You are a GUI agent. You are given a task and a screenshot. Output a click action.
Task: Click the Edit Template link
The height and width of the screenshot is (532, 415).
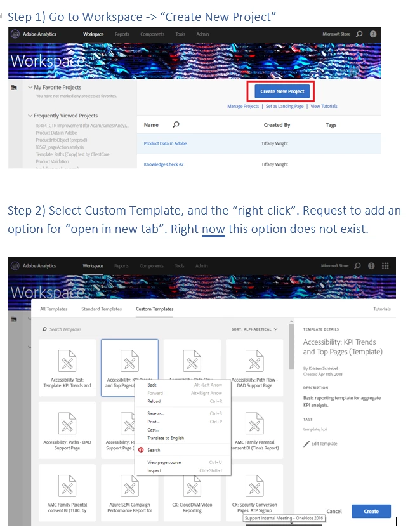(324, 444)
